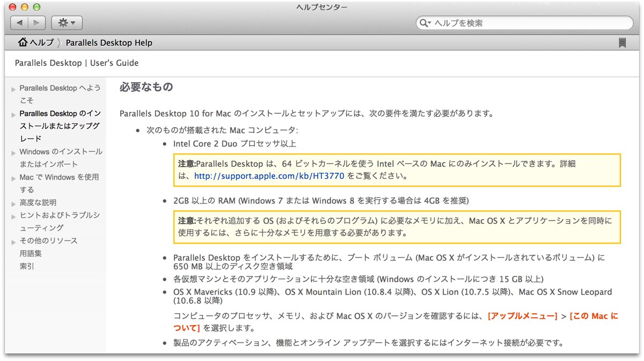Expand the 高度な説明 triangle
Screen dimensions: 644x361
pyautogui.click(x=13, y=203)
